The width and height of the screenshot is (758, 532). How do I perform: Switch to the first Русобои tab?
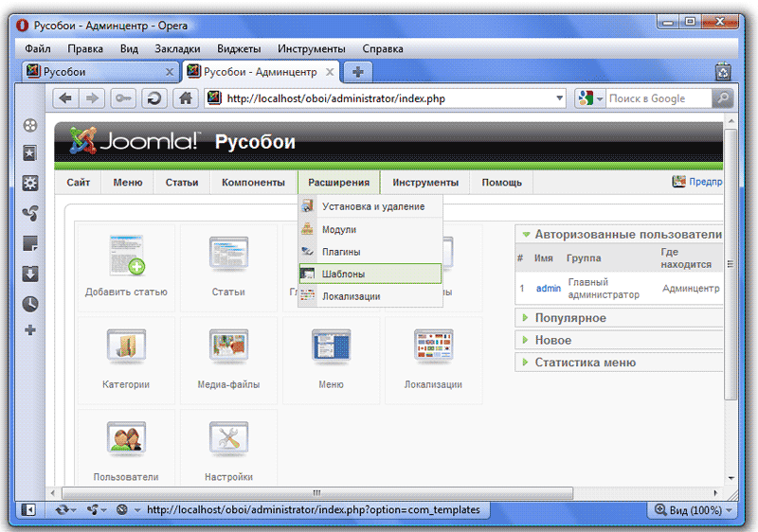click(x=95, y=71)
